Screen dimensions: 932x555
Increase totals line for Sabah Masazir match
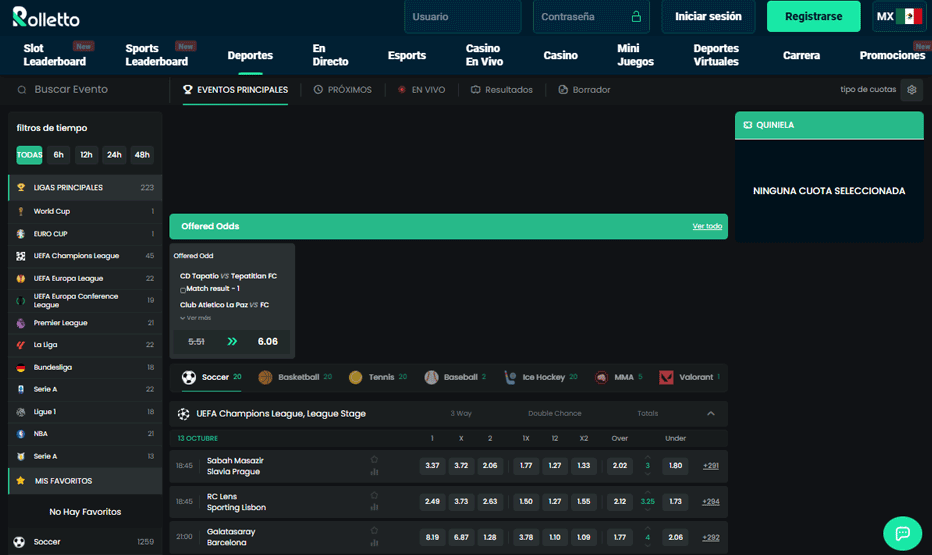[x=647, y=457]
